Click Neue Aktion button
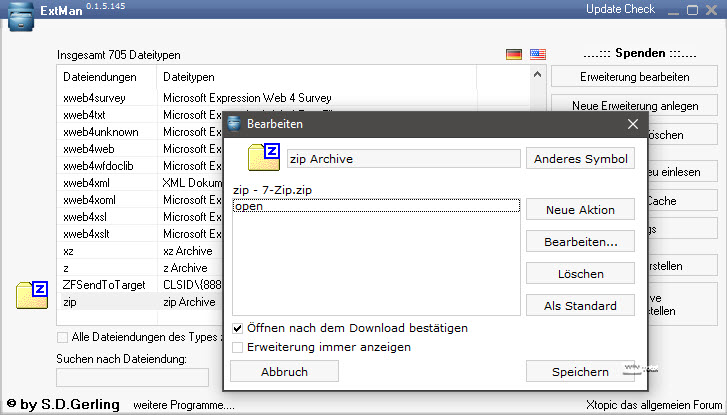 point(580,210)
